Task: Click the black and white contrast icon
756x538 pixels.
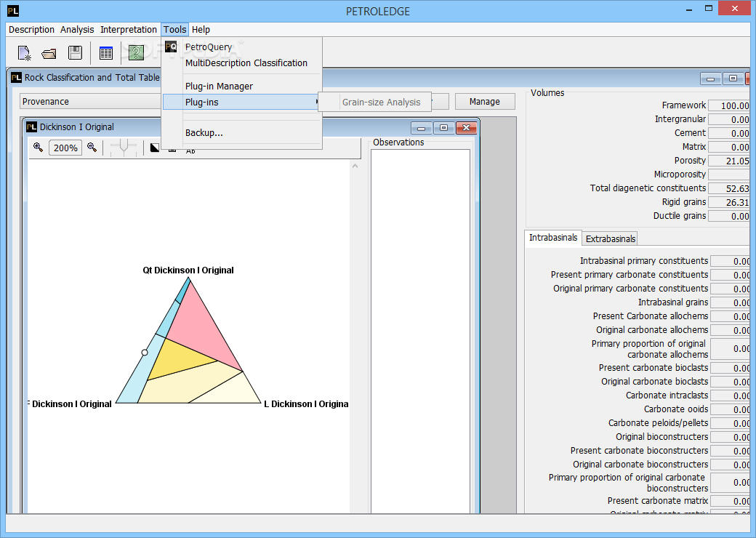Action: pos(154,148)
